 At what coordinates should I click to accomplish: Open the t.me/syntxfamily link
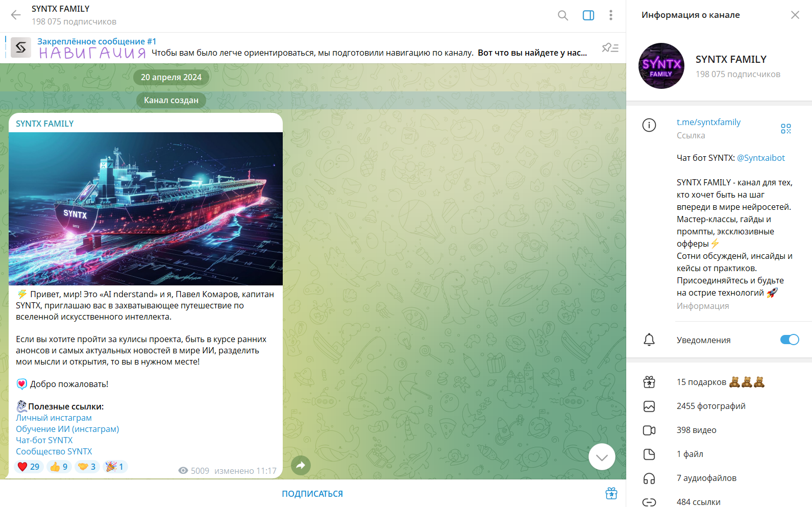[708, 122]
